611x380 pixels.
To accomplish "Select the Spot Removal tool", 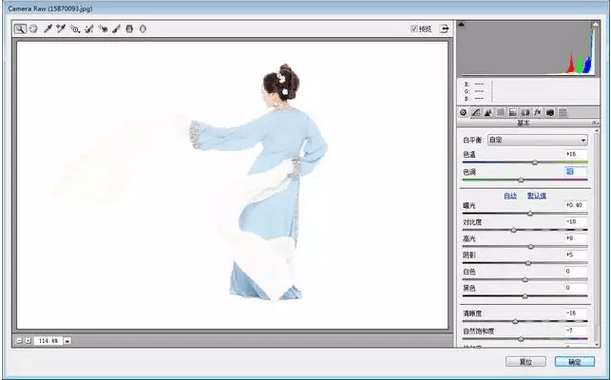I will [x=89, y=28].
